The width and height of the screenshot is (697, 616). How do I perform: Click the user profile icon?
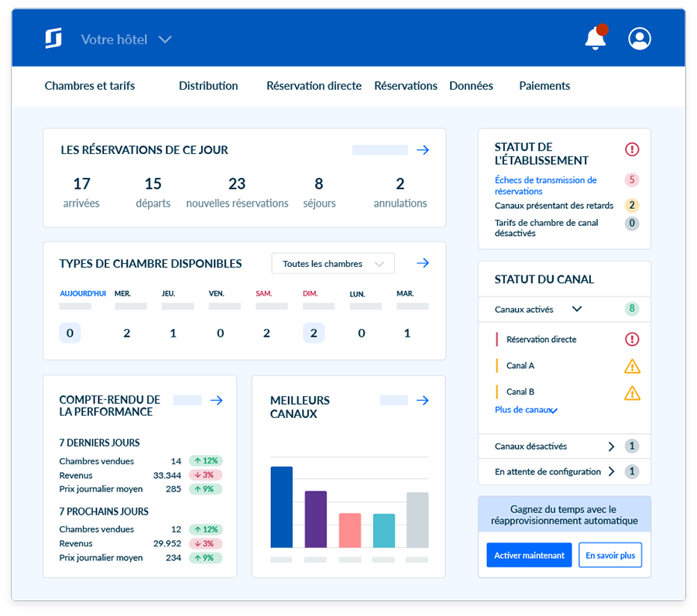[x=639, y=38]
